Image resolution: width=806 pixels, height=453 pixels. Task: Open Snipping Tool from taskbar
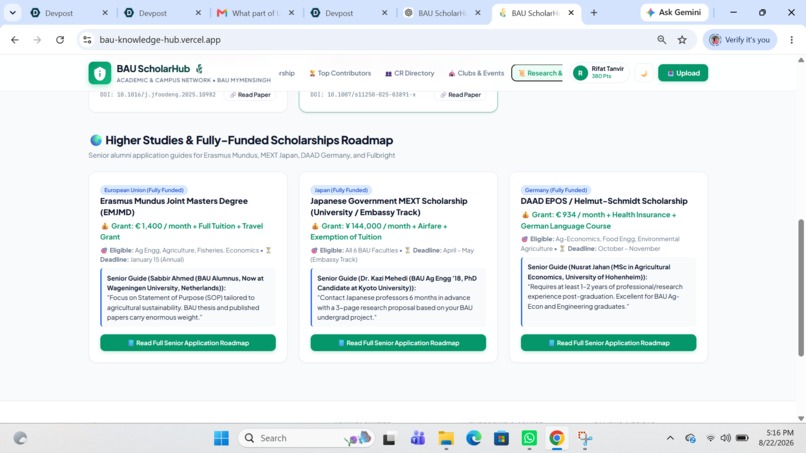(584, 438)
